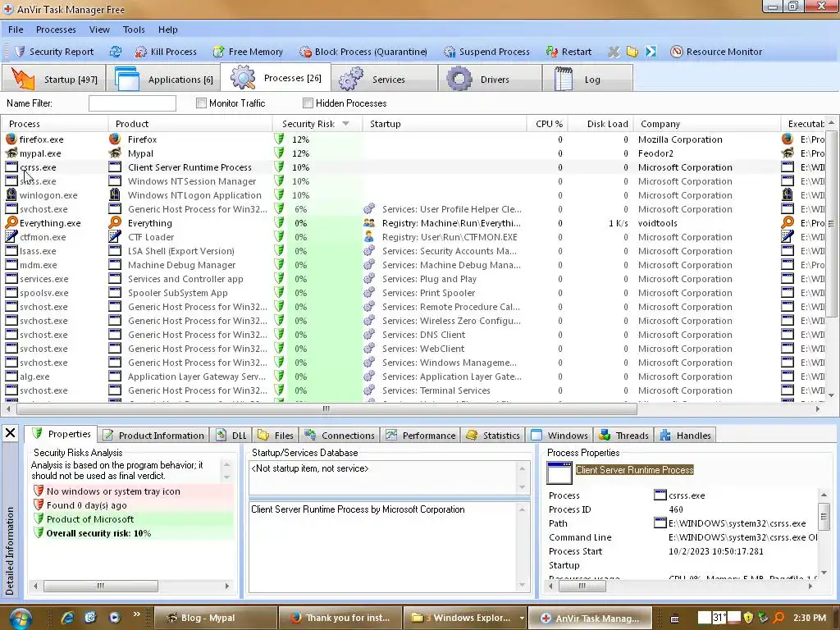
Task: Click Internet Explorer quick launch icon
Action: 67,618
